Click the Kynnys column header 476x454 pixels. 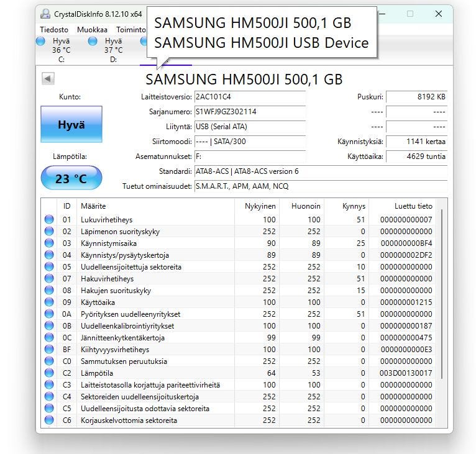pos(346,206)
